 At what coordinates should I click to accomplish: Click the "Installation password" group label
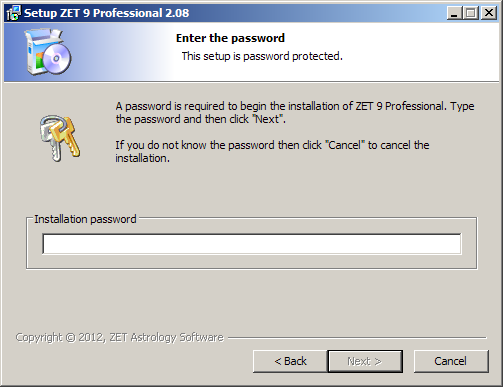pos(85,219)
